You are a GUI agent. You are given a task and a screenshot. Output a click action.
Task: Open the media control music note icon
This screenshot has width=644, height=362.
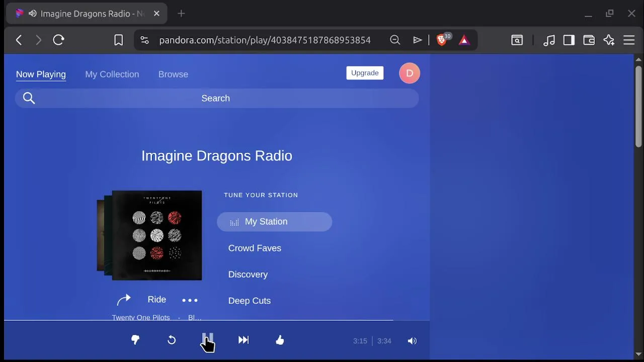coord(549,40)
